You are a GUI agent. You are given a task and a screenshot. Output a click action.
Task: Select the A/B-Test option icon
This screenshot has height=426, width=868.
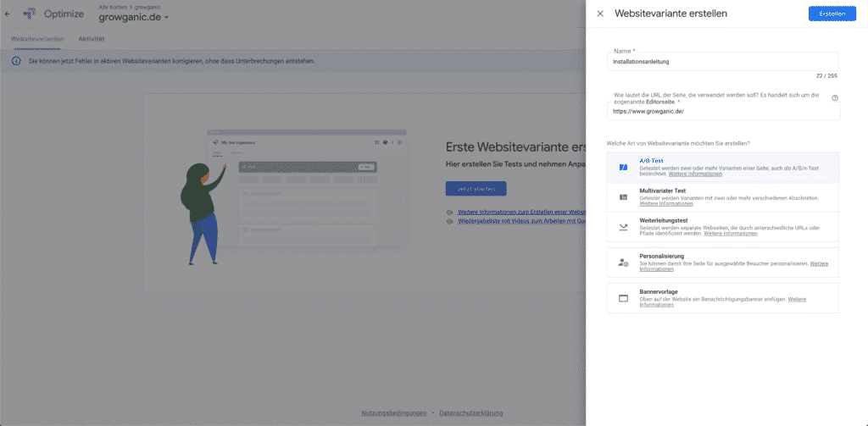click(x=623, y=167)
